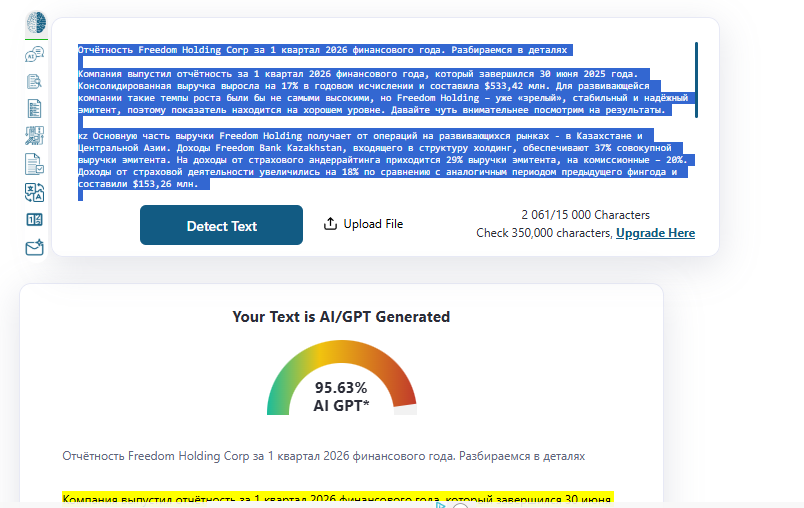The width and height of the screenshot is (804, 508).
Task: Click "Your Text is AI/GPT Generated" heading
Action: (341, 317)
